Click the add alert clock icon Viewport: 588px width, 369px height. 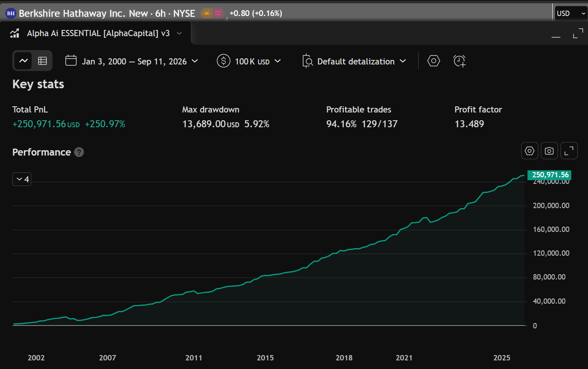[460, 61]
